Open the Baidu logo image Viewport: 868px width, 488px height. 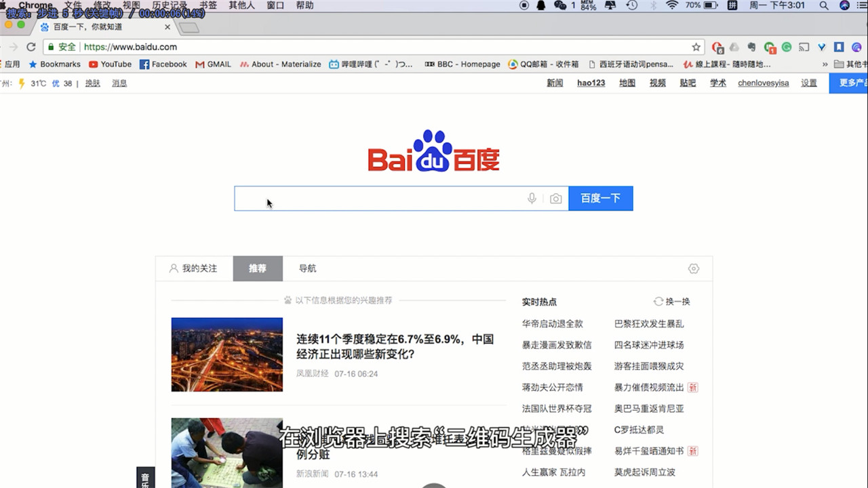point(433,150)
